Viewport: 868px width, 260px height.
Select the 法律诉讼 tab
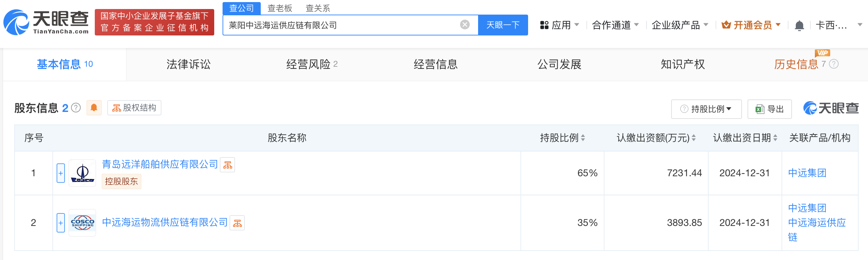[189, 64]
